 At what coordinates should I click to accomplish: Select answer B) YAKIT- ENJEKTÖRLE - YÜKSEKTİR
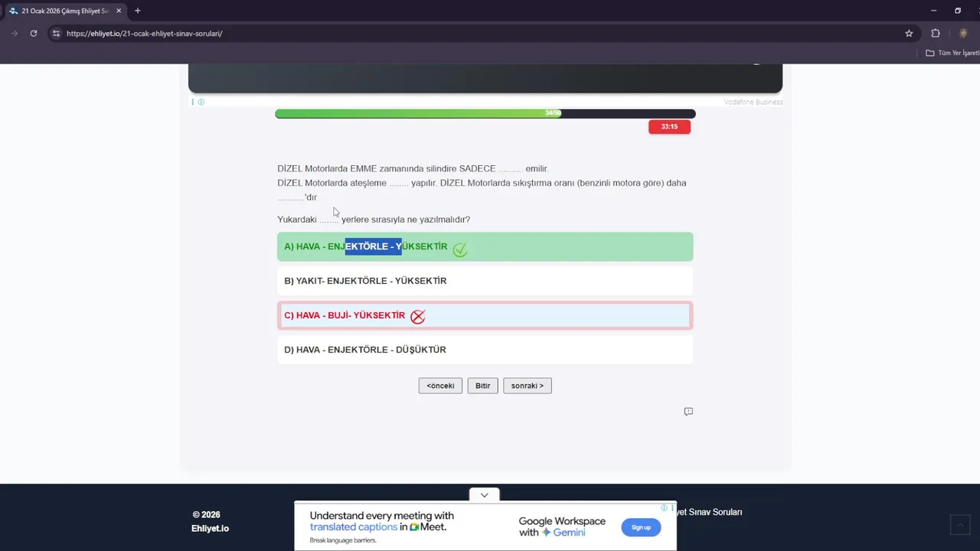485,281
